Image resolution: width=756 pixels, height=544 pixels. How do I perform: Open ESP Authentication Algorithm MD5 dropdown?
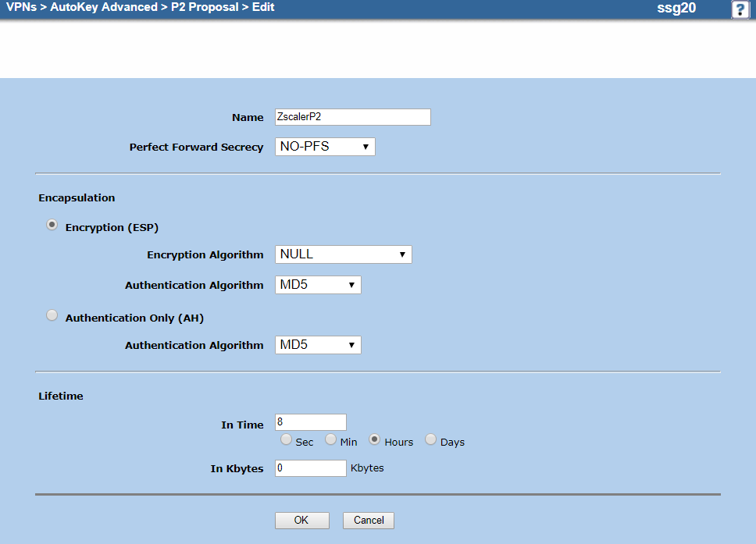pyautogui.click(x=318, y=285)
